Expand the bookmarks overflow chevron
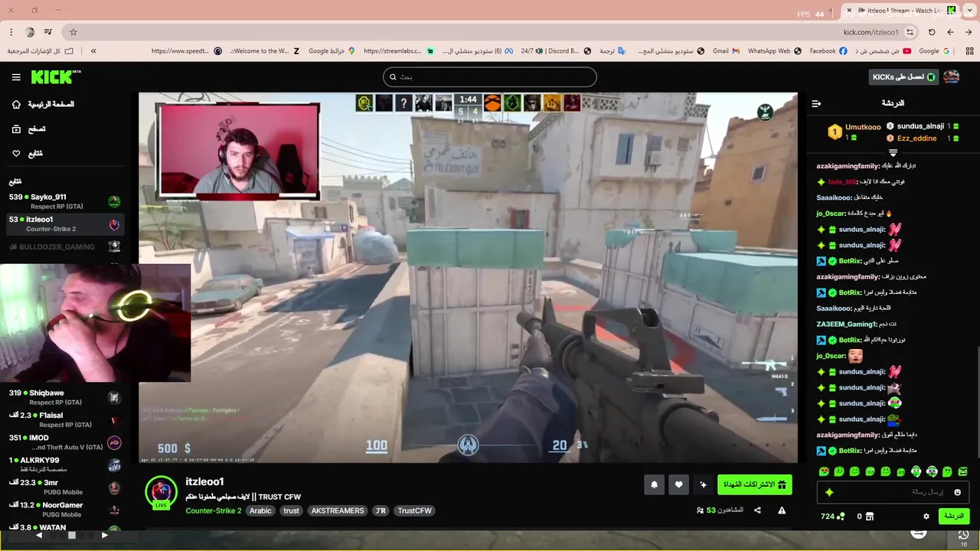The image size is (980, 551). click(x=93, y=51)
